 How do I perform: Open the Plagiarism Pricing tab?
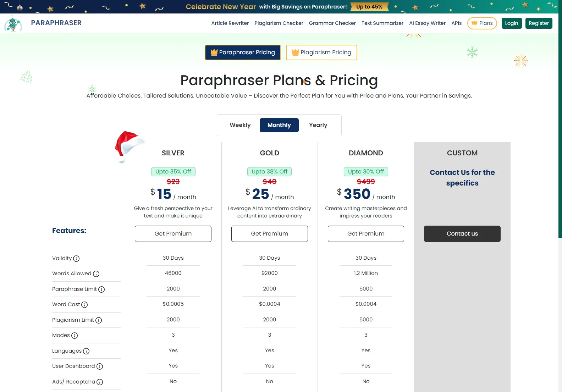pos(321,53)
